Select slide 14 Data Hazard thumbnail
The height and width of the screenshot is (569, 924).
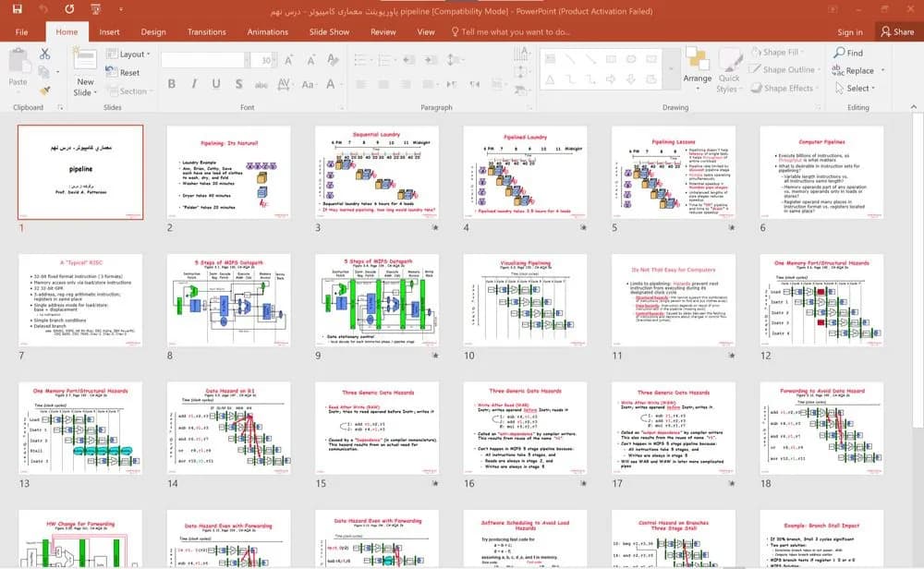228,428
